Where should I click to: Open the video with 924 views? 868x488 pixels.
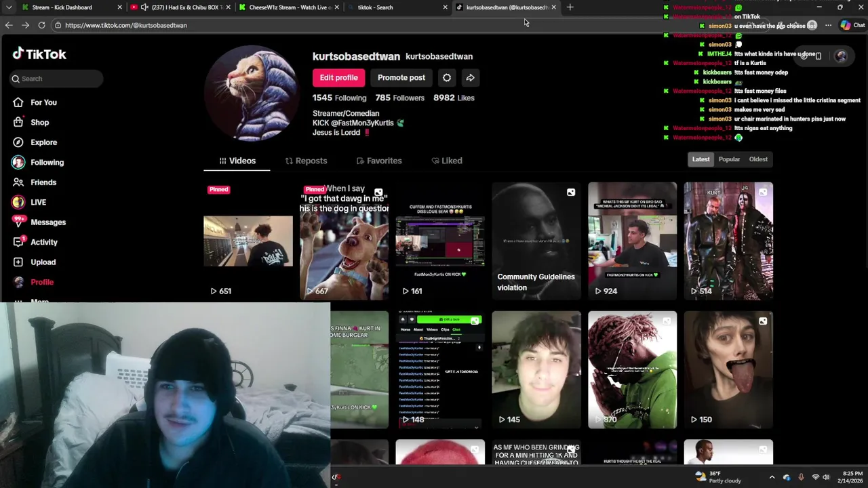(632, 241)
